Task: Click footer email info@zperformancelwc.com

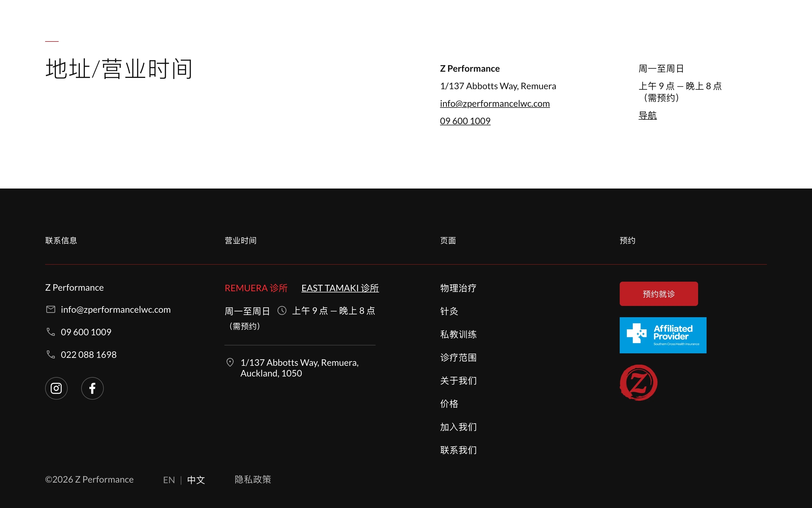Action: pos(115,309)
